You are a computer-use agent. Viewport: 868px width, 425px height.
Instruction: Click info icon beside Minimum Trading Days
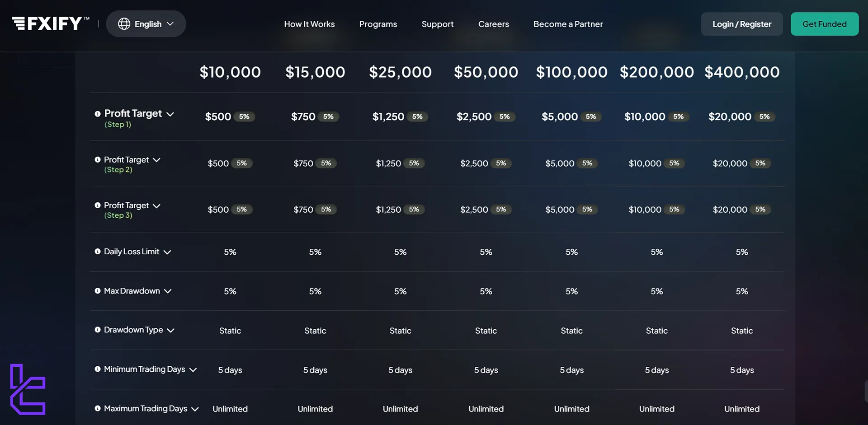point(98,369)
